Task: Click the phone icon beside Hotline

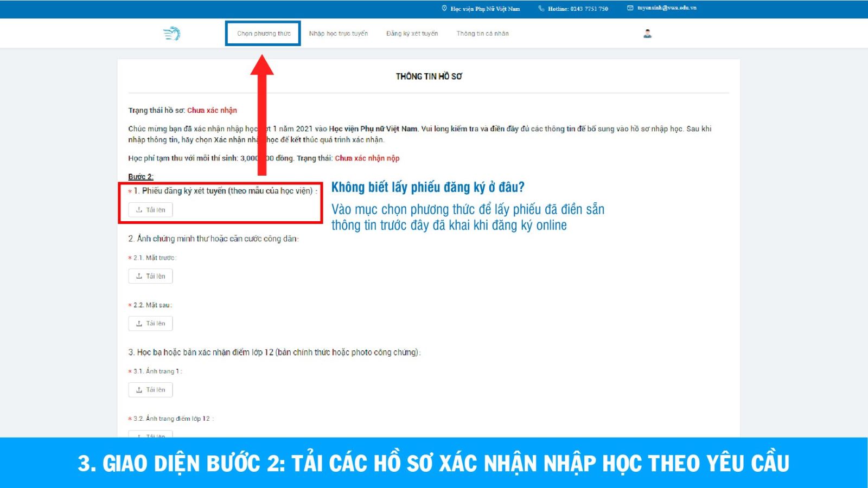Action: (541, 8)
